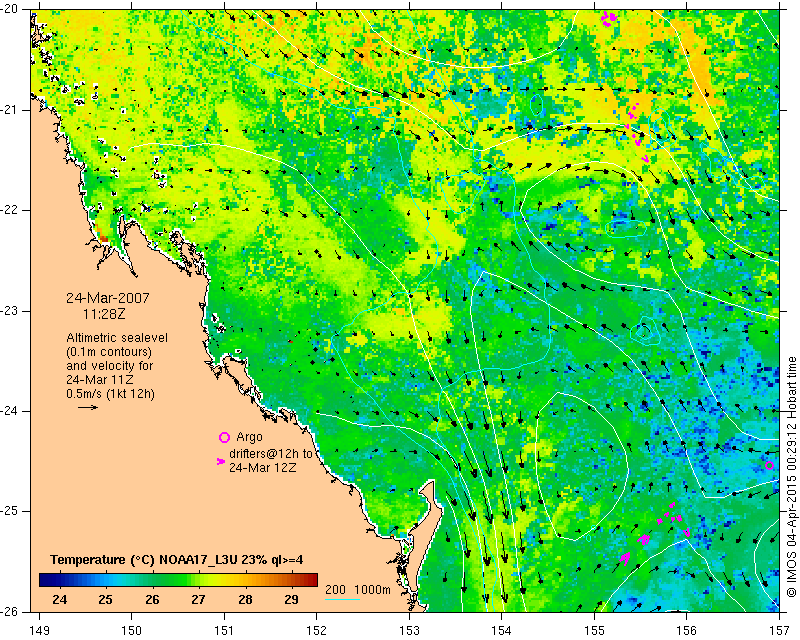Image resolution: width=800 pixels, height=640 pixels.
Task: Click the 'drifters@12h to' legend text
Action: coord(270,454)
